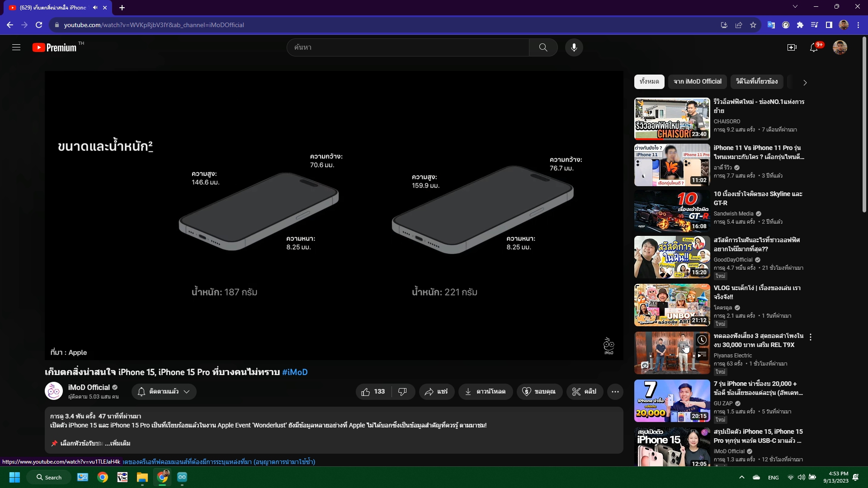
Task: Open Chrome media controls icon
Action: pyautogui.click(x=815, y=25)
